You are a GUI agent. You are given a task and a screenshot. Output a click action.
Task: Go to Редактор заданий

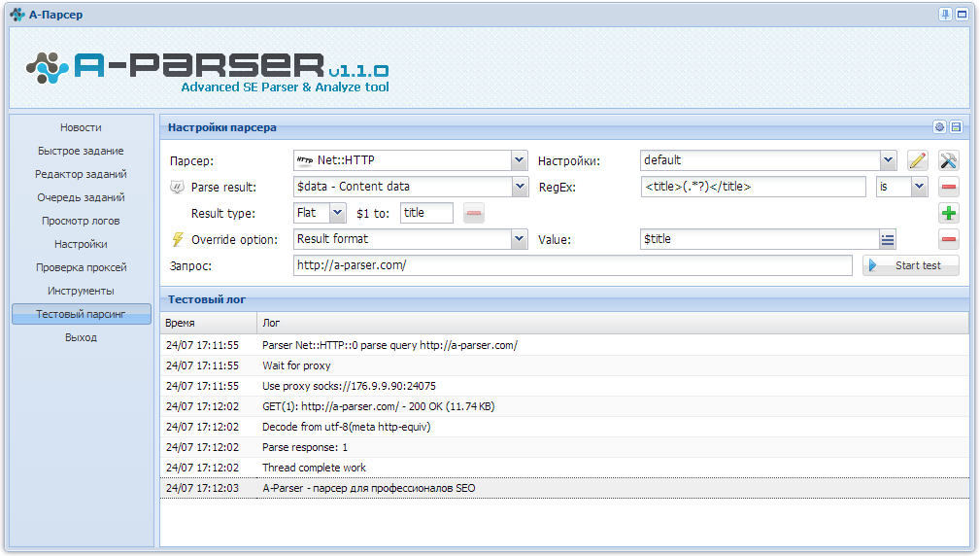81,174
